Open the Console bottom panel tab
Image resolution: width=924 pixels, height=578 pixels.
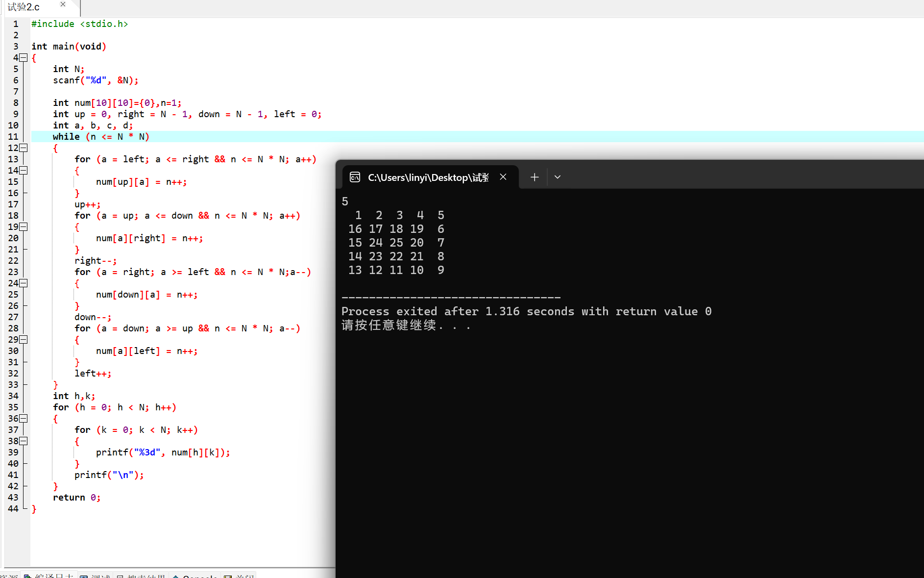click(195, 575)
